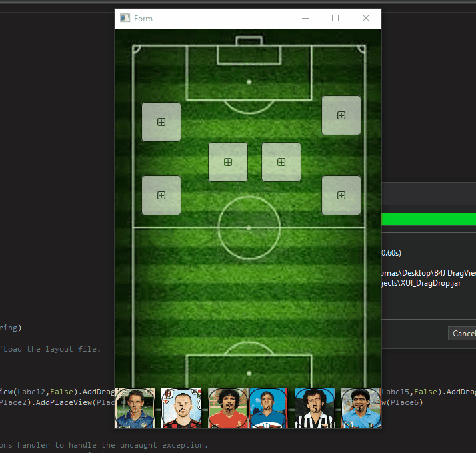Select player card number 6

(x=361, y=408)
